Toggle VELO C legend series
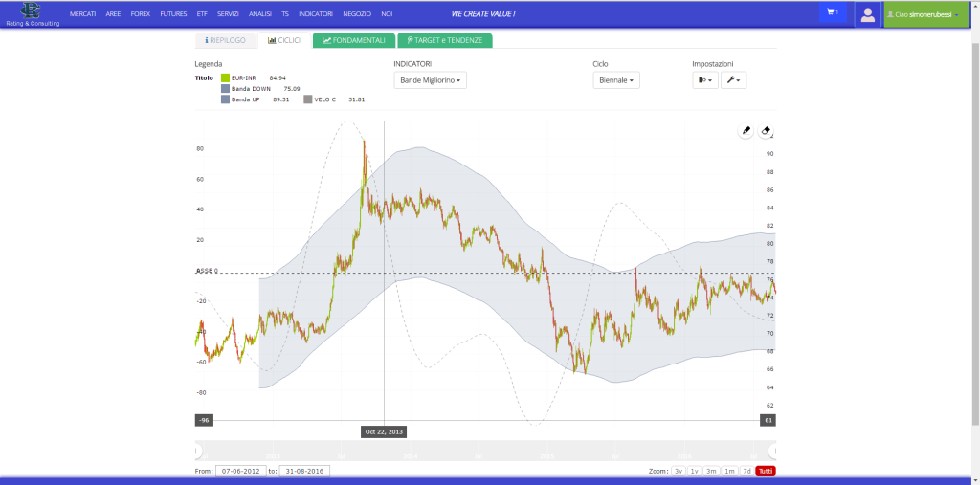Viewport: 980px width, 485px height. click(308, 99)
